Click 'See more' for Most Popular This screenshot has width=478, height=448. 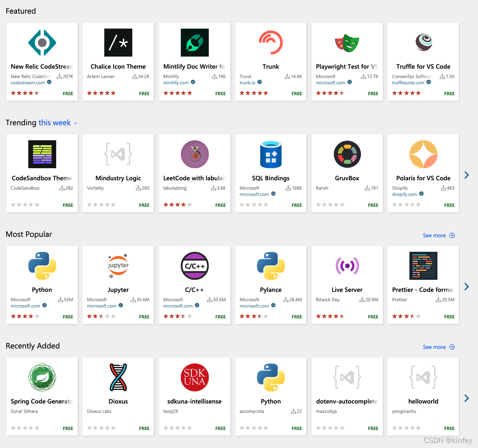click(439, 235)
